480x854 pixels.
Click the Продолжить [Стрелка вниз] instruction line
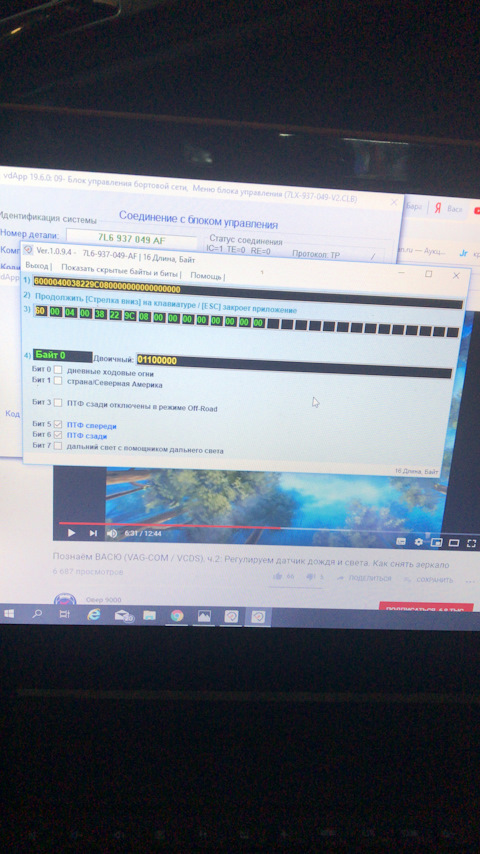pyautogui.click(x=166, y=304)
